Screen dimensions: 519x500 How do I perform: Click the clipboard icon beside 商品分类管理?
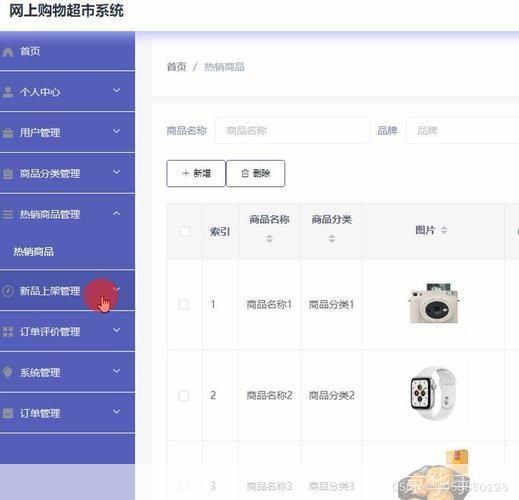[8, 174]
